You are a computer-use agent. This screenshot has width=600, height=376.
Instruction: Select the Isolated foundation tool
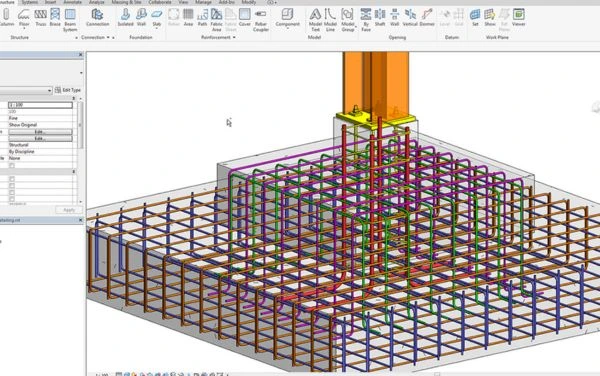click(x=125, y=18)
